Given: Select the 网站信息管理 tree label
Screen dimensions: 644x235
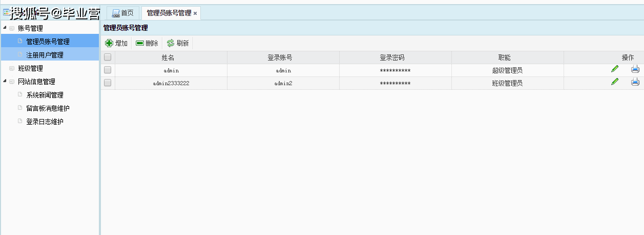Looking at the screenshot, I should click(36, 82).
